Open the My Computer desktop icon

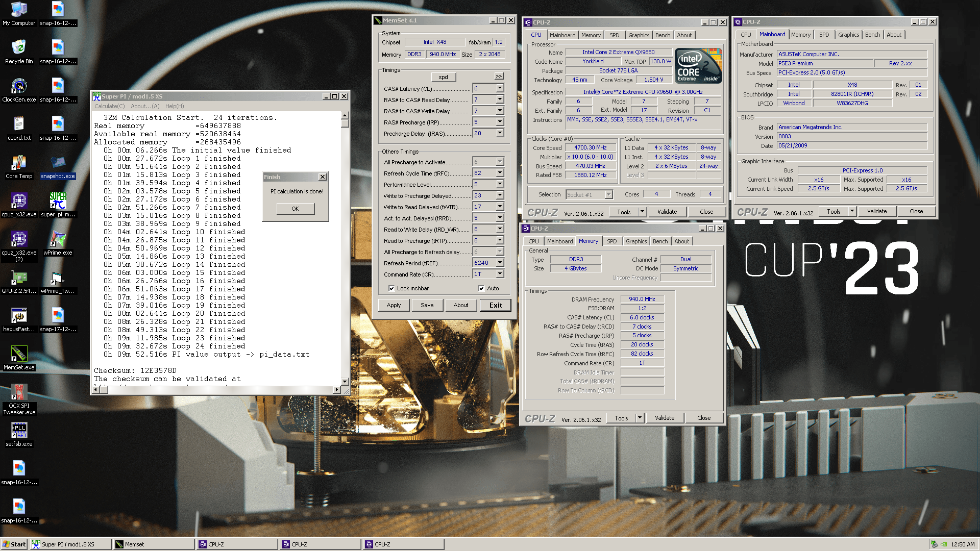[19, 14]
